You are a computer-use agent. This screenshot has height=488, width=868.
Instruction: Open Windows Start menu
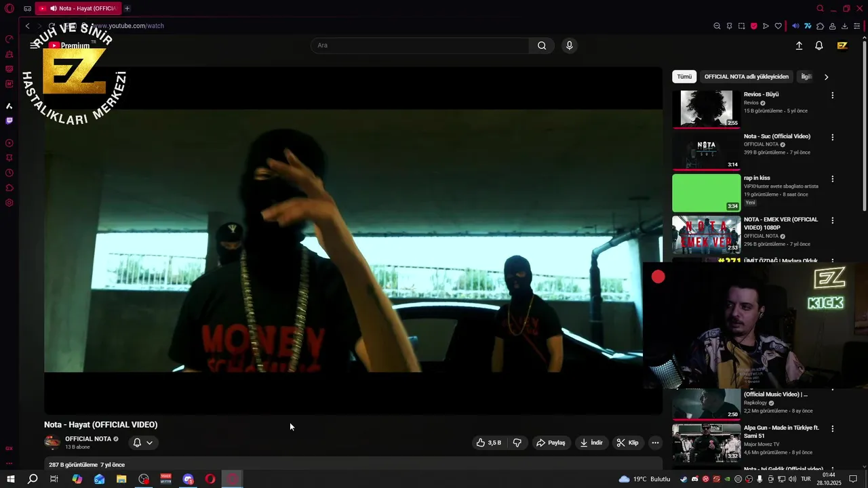(x=10, y=479)
